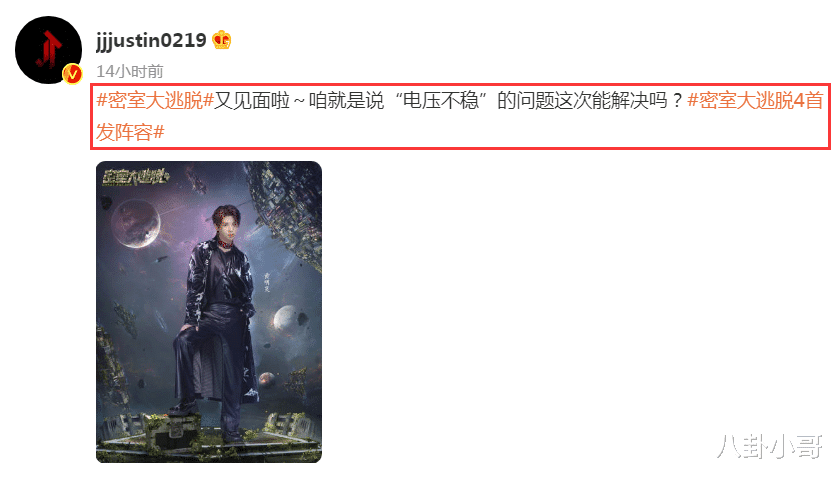Viewport: 836px width, 477px height.
Task: Enlarge the poster image thumbnail
Action: point(209,312)
